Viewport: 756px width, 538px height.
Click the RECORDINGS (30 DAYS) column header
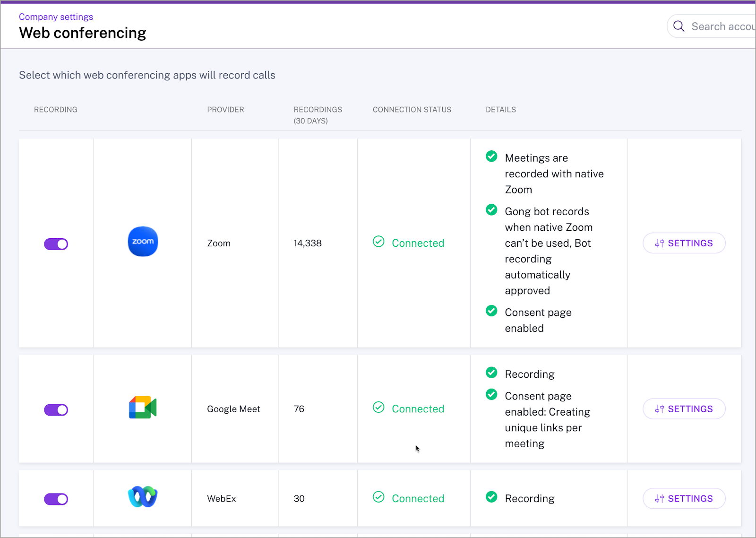tap(318, 115)
